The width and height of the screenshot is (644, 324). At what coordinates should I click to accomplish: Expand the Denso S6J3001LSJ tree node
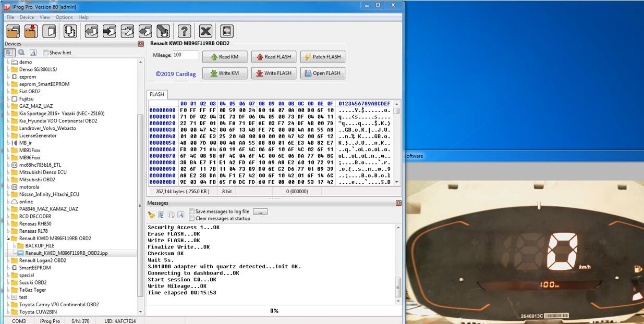(8, 69)
